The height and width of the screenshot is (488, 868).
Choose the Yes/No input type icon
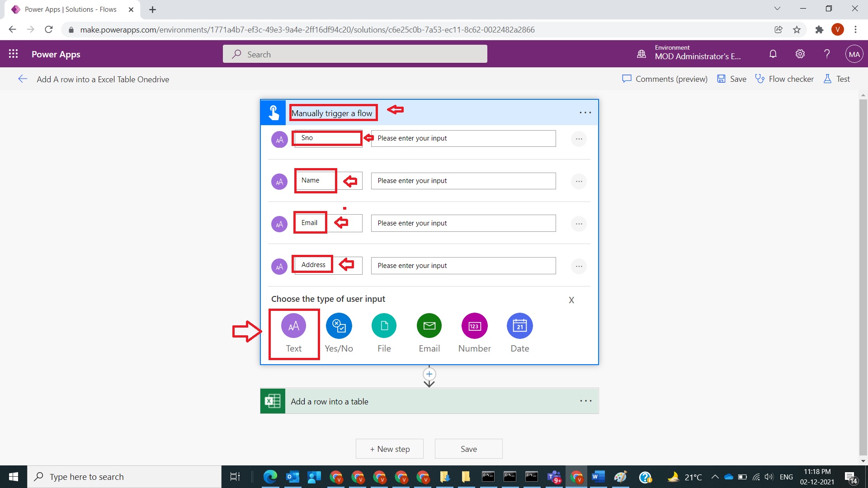point(339,326)
